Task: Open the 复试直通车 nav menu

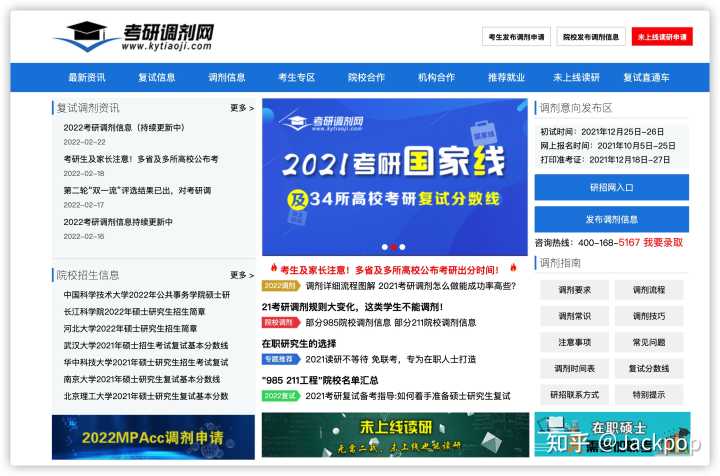Action: point(646,78)
